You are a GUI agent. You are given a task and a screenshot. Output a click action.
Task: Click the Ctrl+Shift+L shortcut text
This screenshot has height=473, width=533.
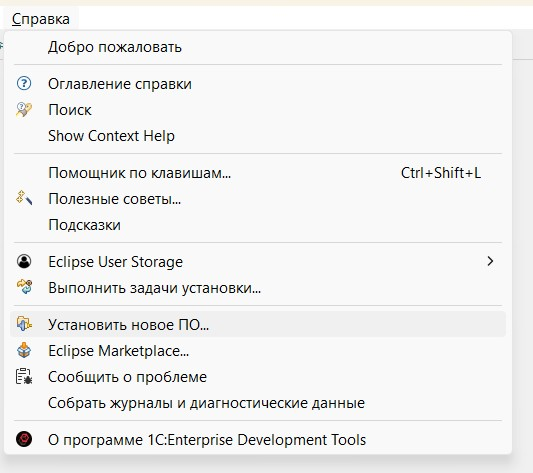pos(441,173)
